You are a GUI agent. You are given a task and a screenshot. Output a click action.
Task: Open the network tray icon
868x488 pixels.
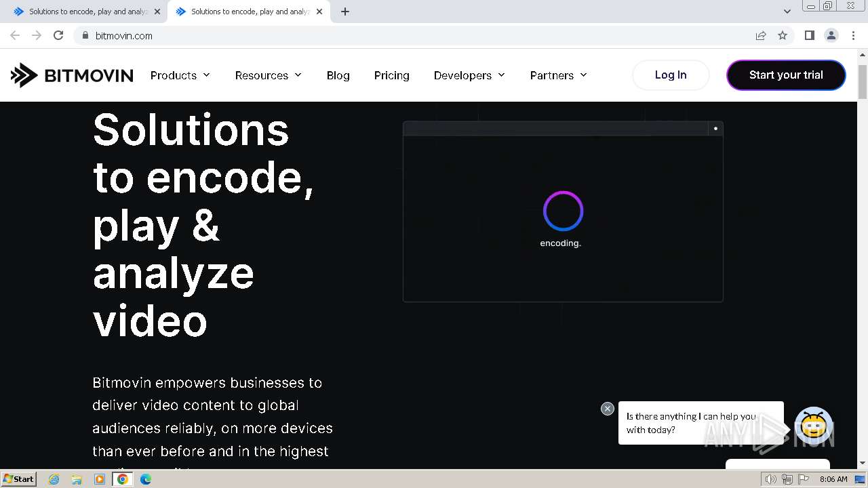pos(787,479)
